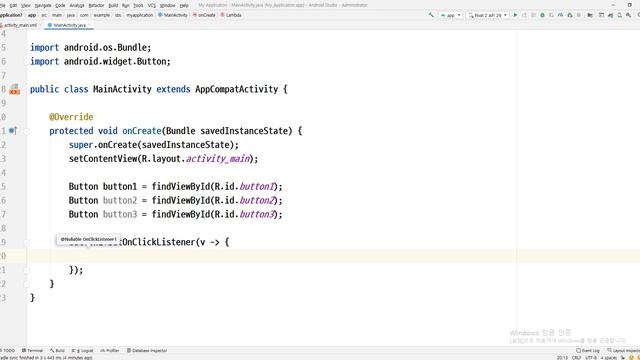Screen dimensions: 640x360
Task: Click the fold end marker at the closing lambda line
Action: point(26,270)
